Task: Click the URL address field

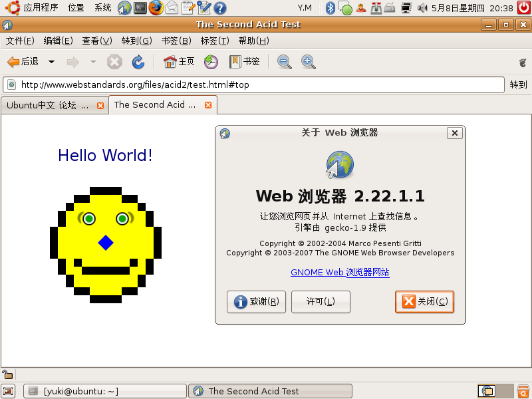Action: (253, 84)
